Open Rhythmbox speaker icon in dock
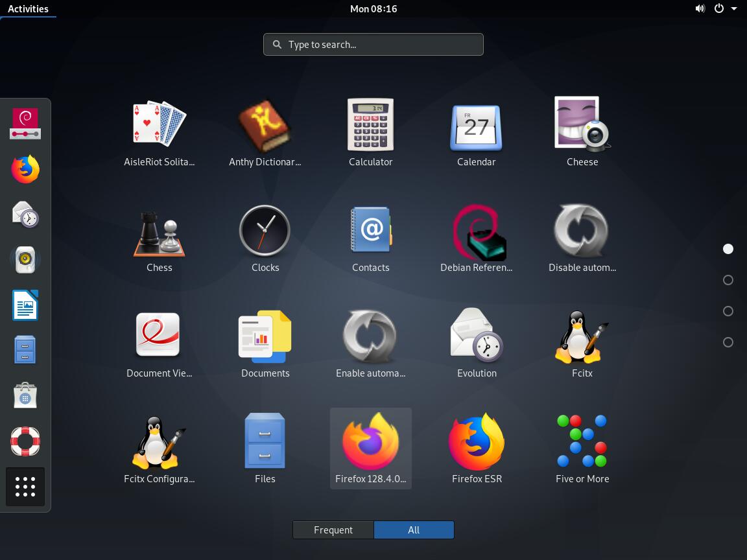 click(25, 259)
